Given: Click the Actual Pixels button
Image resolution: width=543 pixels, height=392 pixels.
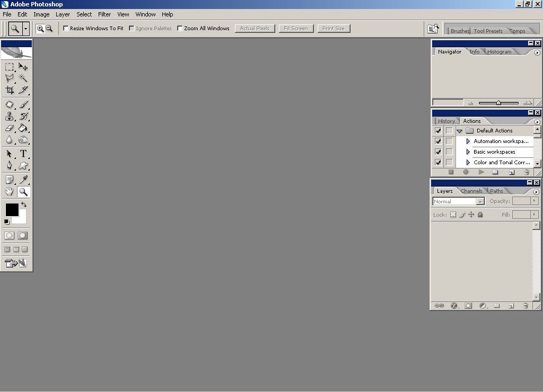Looking at the screenshot, I should pyautogui.click(x=255, y=29).
